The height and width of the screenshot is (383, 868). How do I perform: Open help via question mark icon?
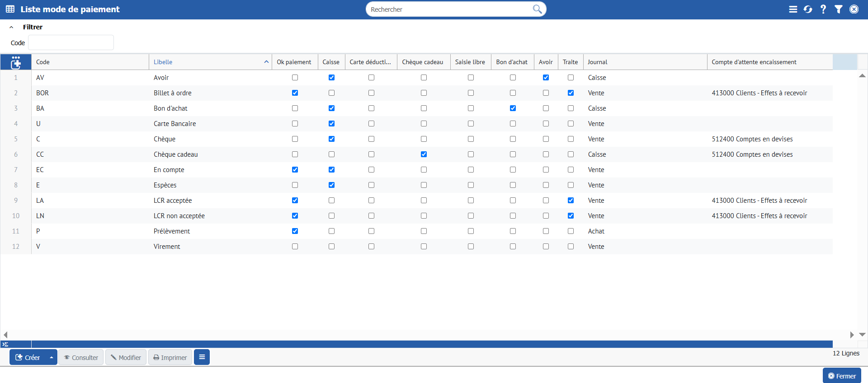tap(823, 9)
